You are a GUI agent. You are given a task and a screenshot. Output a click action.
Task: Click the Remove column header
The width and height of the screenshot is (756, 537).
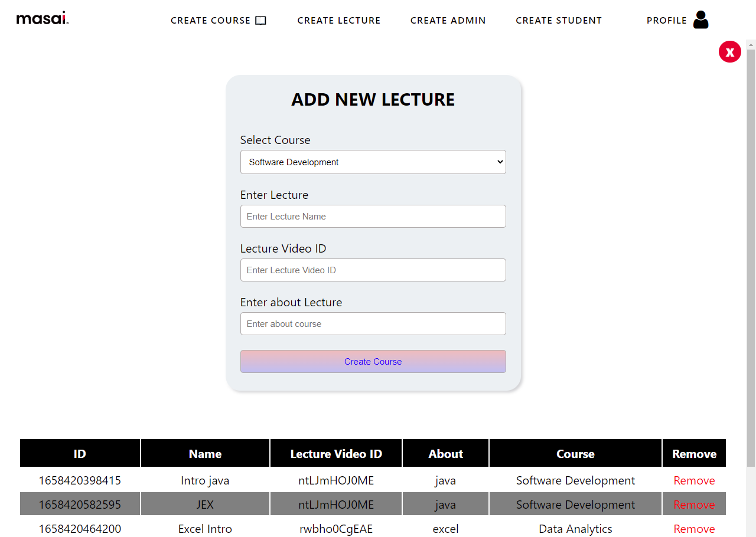coord(694,453)
